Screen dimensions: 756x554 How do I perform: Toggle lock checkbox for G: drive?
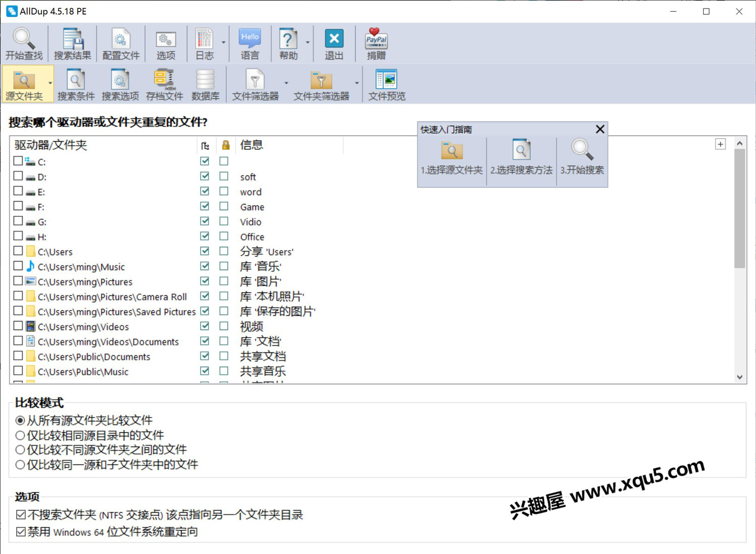(224, 221)
